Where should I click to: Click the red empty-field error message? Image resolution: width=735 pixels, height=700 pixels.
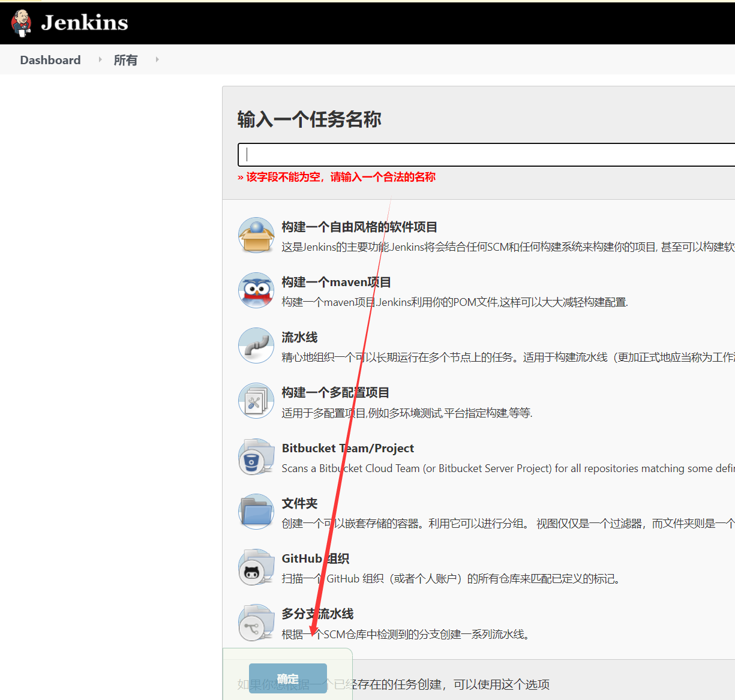click(x=337, y=177)
